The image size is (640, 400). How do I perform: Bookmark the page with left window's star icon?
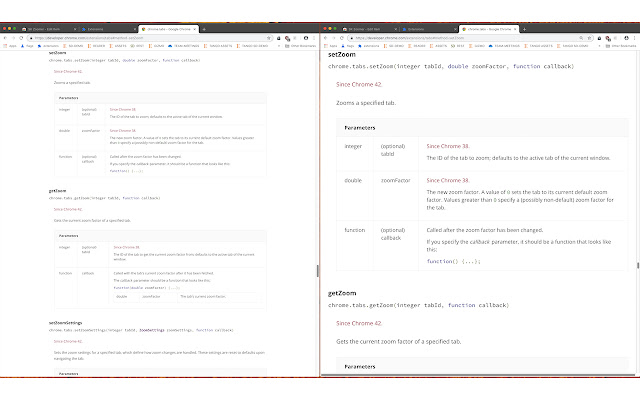coord(269,38)
